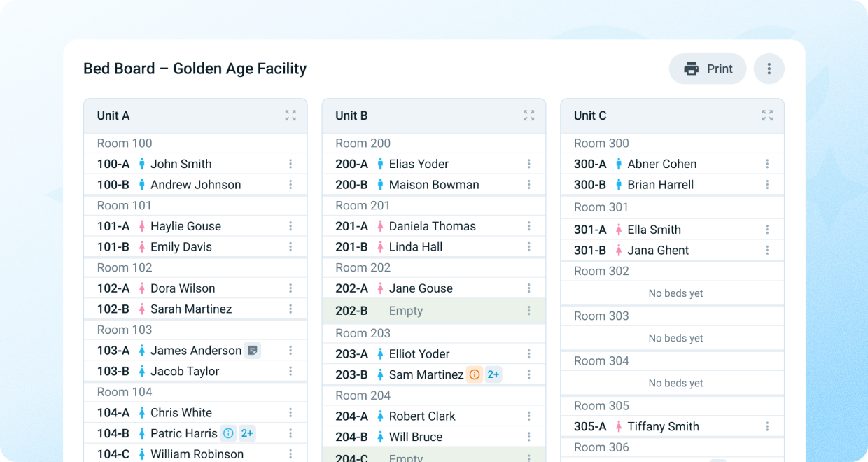Click the 2+ badge next to Sam Martinez
The image size is (868, 462).
493,374
